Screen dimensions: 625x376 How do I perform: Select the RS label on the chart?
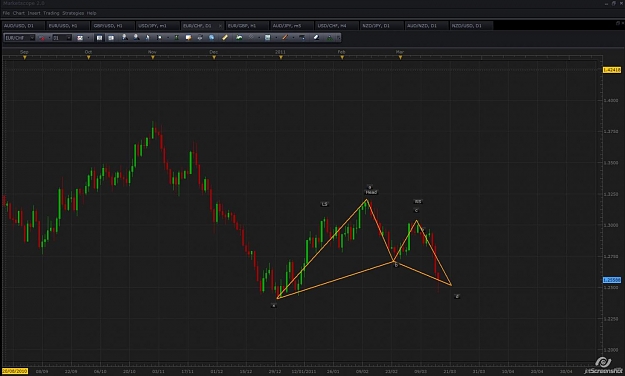(x=418, y=201)
